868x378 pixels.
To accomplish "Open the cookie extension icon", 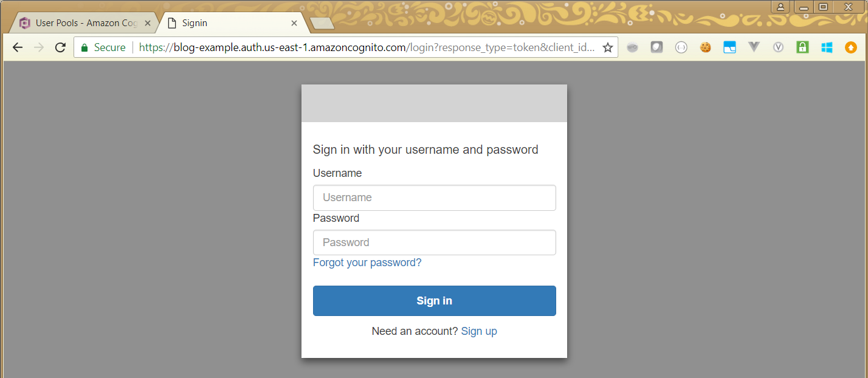I will 705,47.
